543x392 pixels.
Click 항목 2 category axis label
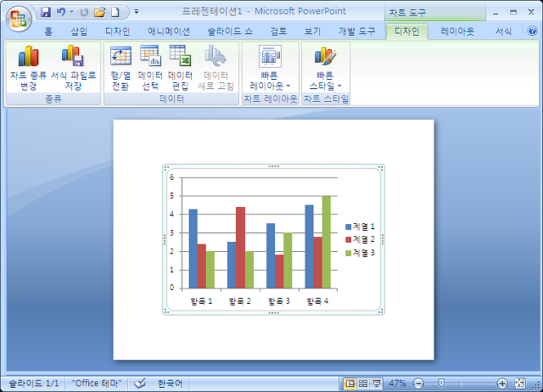click(240, 301)
